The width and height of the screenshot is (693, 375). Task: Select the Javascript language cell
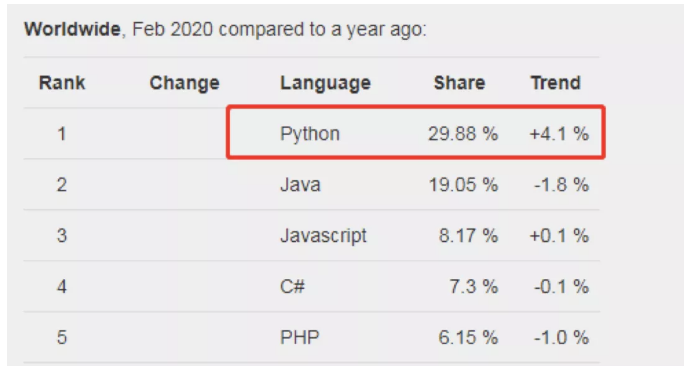pos(323,236)
